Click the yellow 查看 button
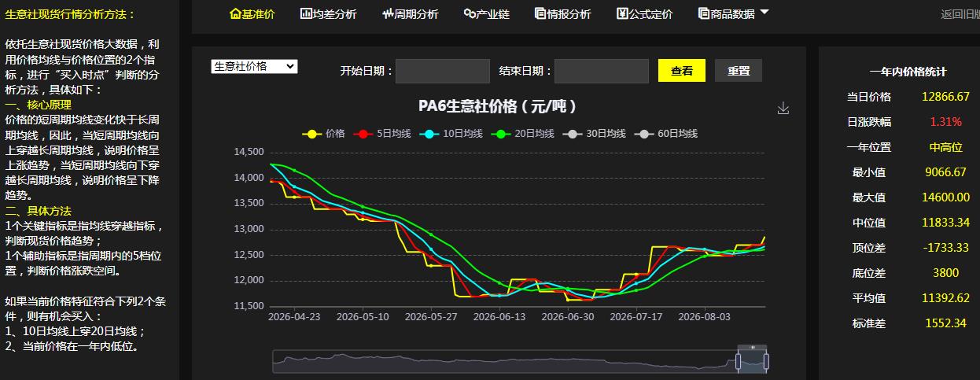This screenshot has width=980, height=380. tap(682, 71)
